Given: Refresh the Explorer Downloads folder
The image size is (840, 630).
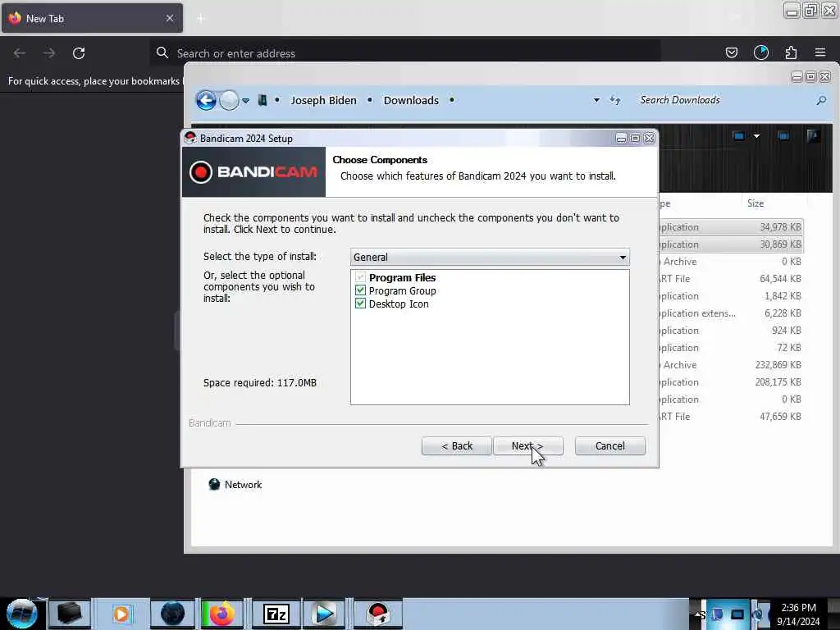Looking at the screenshot, I should (615, 100).
